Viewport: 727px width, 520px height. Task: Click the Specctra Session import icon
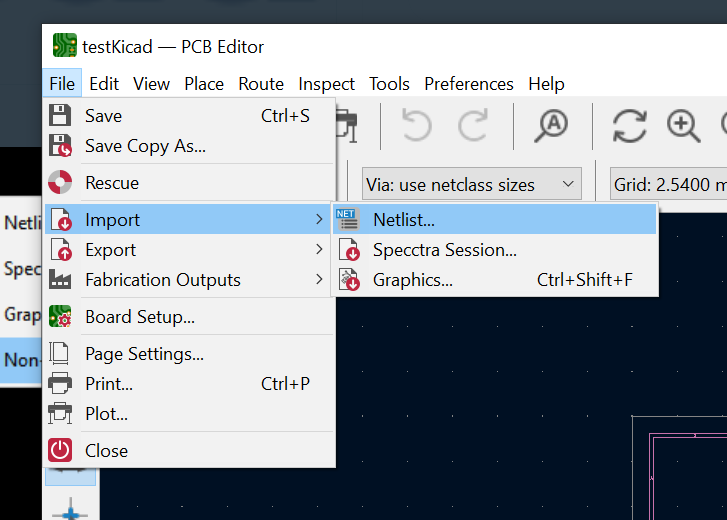pos(349,249)
